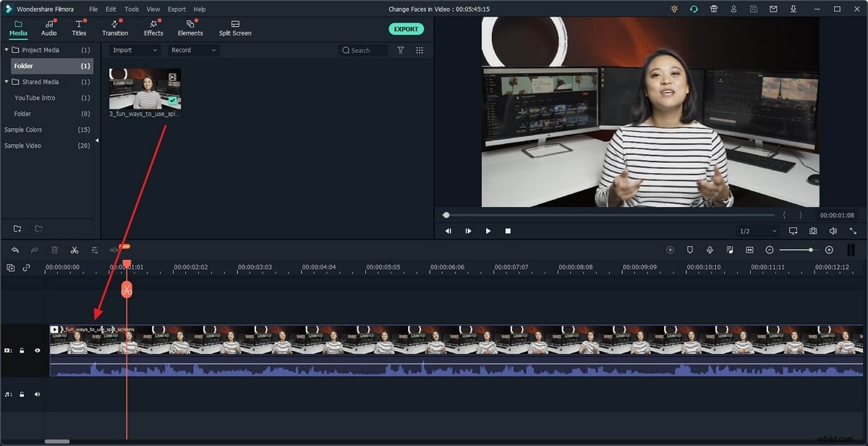Mute the audio track with the speaker icon
868x446 pixels.
point(37,394)
